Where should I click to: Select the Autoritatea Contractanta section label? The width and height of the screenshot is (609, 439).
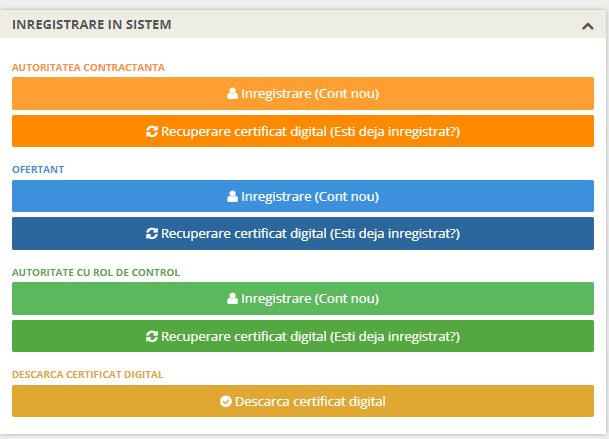point(88,68)
